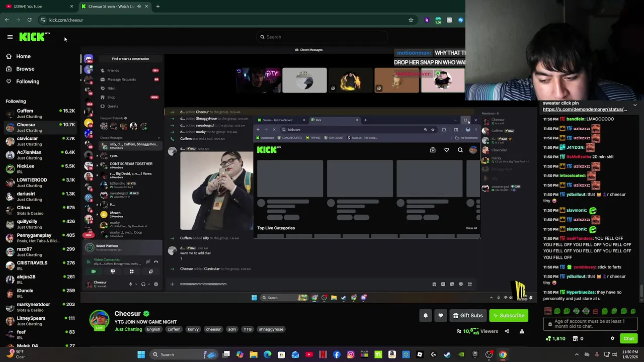The width and height of the screenshot is (644, 362).
Task: Click the purple K browser extension
Action: point(427,20)
